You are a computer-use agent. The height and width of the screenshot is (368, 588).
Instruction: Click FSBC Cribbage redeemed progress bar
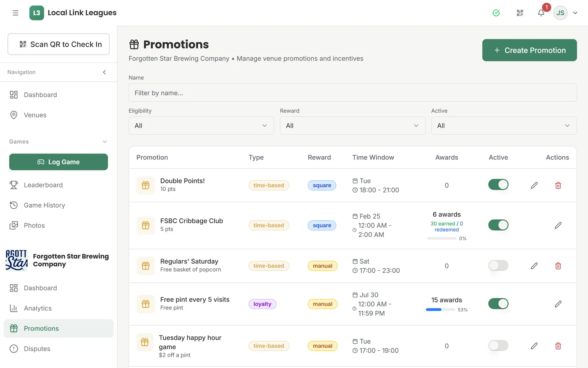pyautogui.click(x=441, y=238)
